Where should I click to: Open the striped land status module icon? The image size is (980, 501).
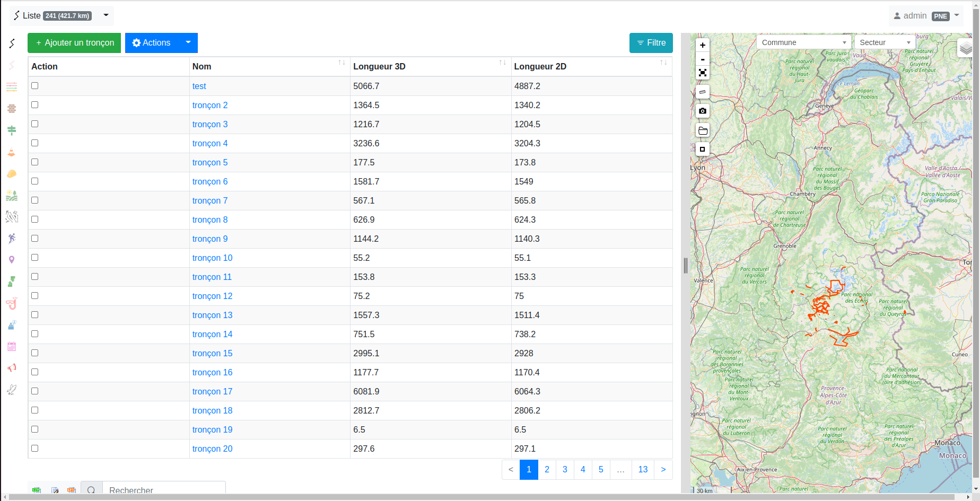12,87
